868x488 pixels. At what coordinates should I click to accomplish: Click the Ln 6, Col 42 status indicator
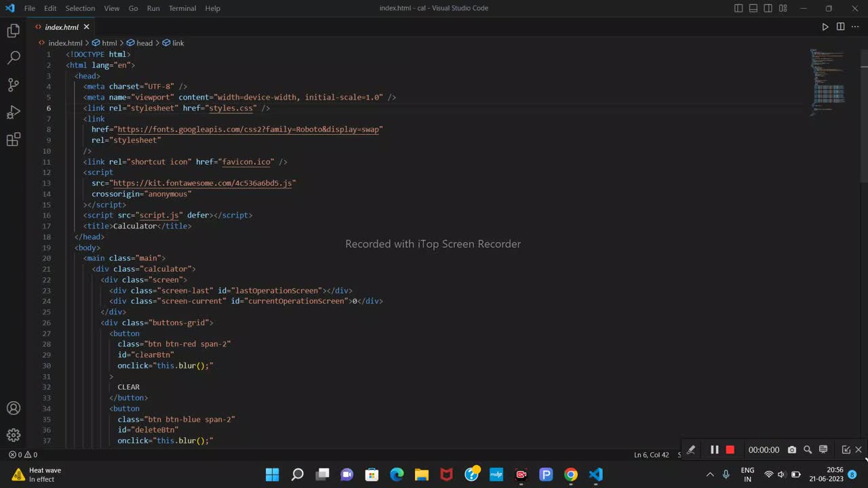coord(651,455)
